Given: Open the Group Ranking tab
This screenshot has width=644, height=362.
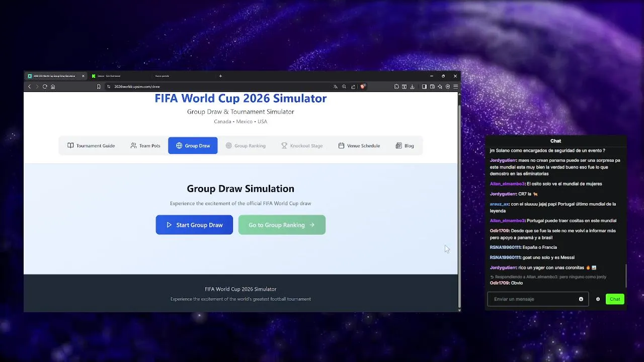Looking at the screenshot, I should click(x=246, y=146).
